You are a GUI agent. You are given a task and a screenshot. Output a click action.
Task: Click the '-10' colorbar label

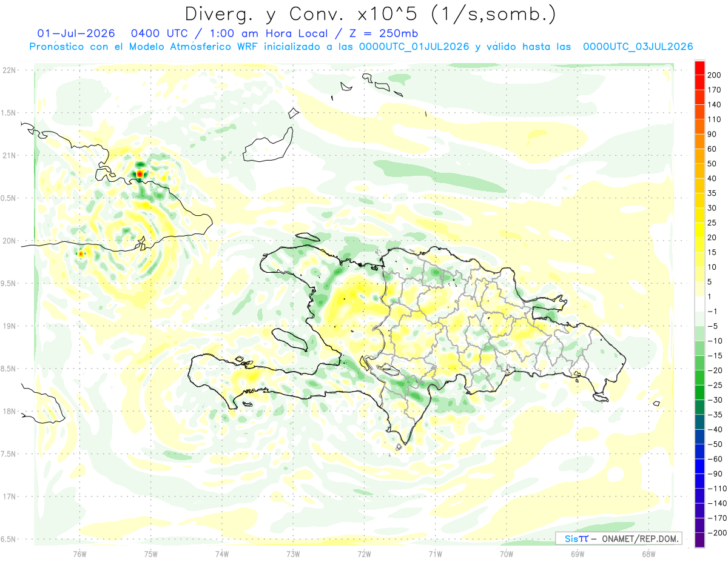click(716, 341)
